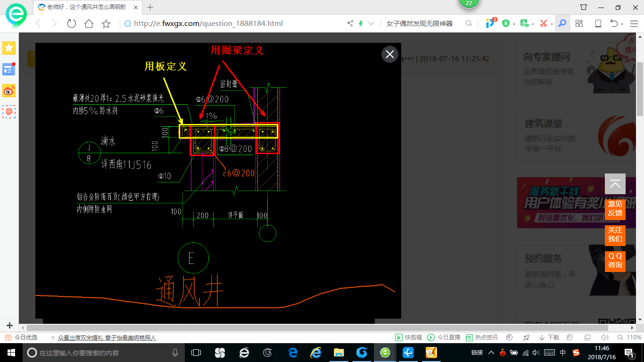The width and height of the screenshot is (644, 362).
Task: Switch to mobile view tablet icon
Action: click(x=598, y=24)
